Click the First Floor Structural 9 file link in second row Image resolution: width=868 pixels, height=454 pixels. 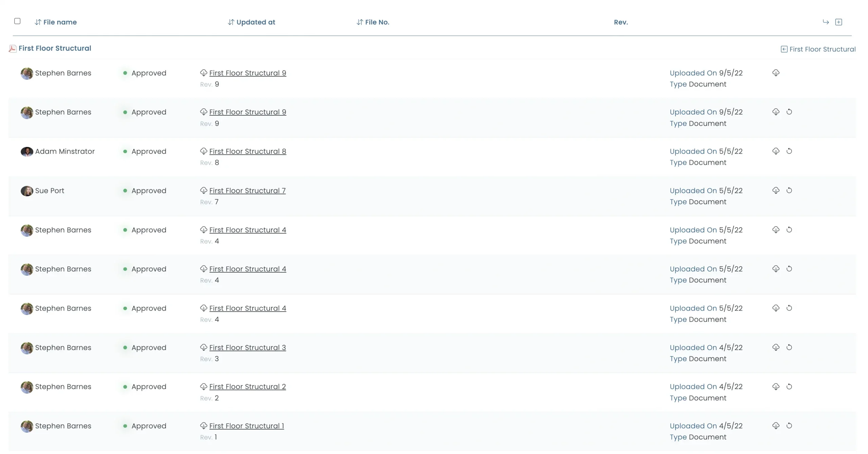248,112
